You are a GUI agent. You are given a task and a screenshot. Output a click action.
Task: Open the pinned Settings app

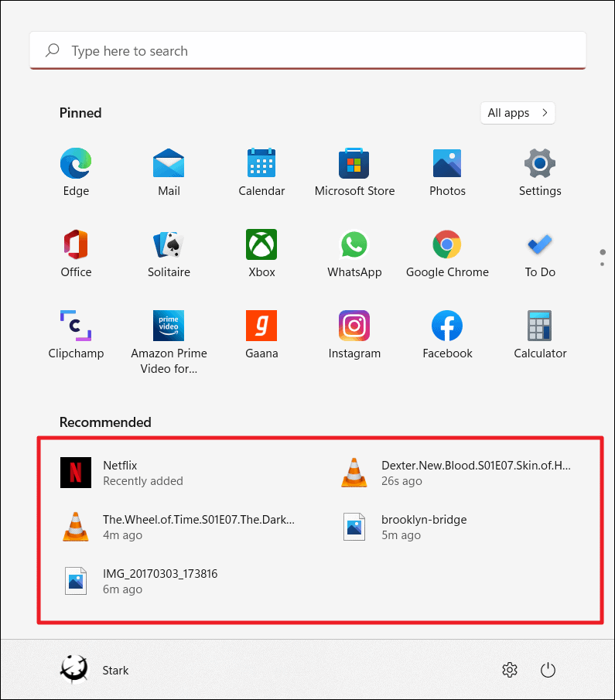point(540,172)
